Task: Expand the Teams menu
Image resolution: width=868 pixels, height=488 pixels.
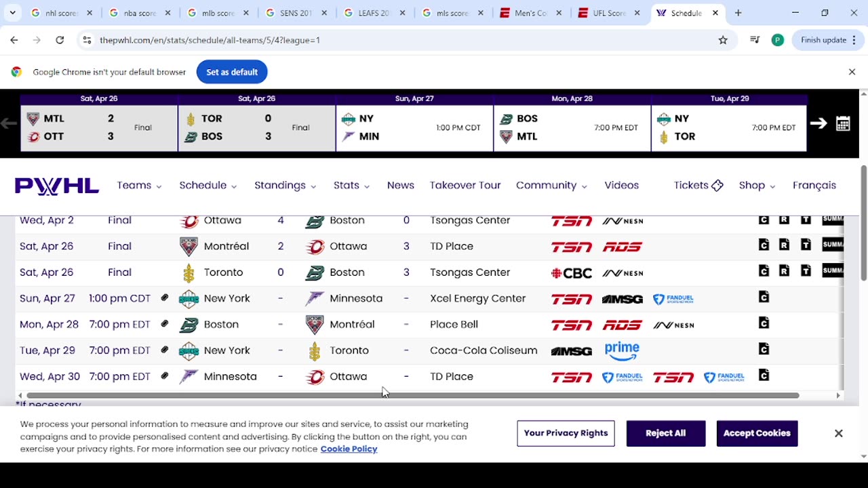Action: coord(139,185)
